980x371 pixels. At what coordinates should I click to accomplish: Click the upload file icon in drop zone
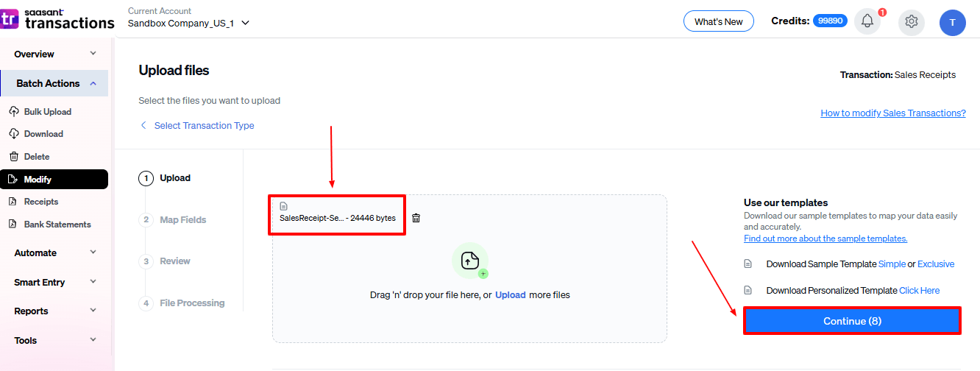click(x=469, y=261)
